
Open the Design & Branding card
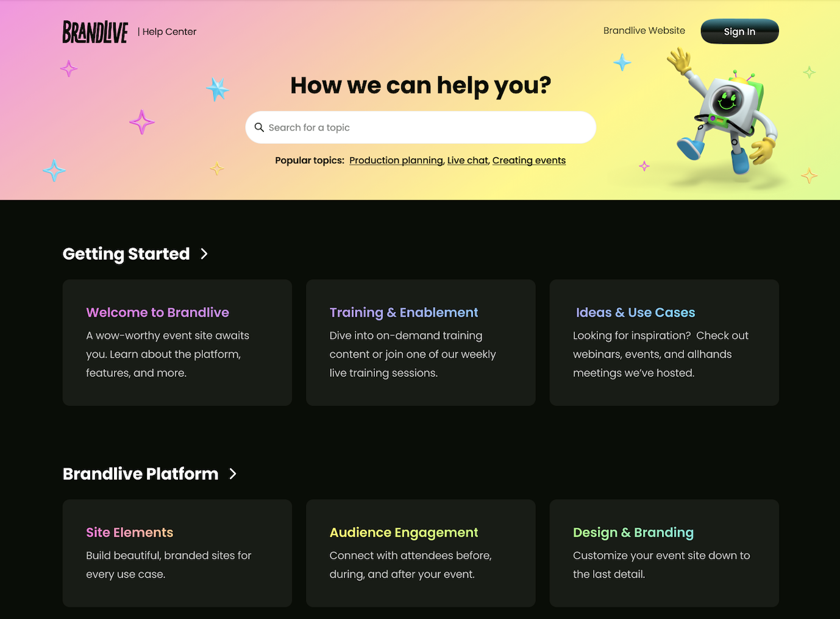[x=664, y=553]
